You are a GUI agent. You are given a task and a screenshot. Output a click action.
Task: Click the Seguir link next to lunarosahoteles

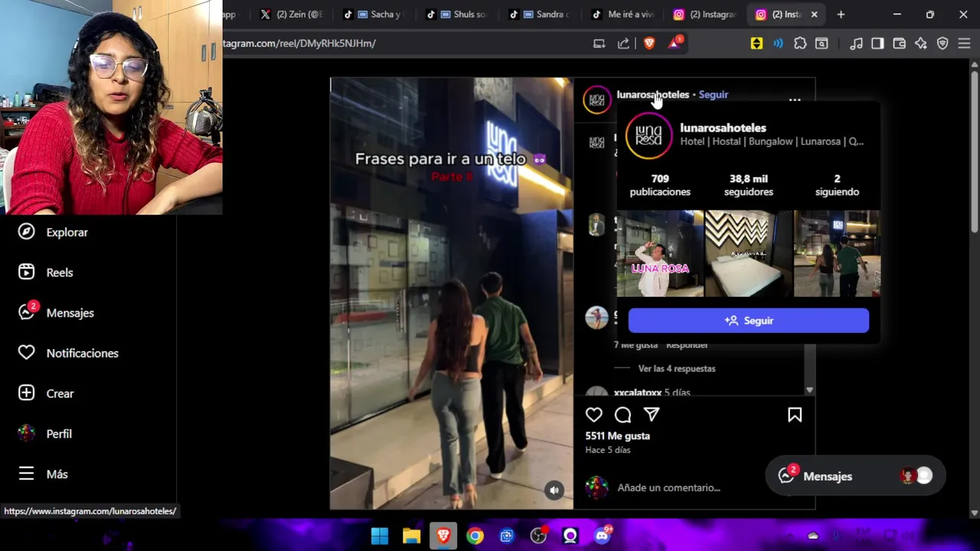[x=714, y=94]
